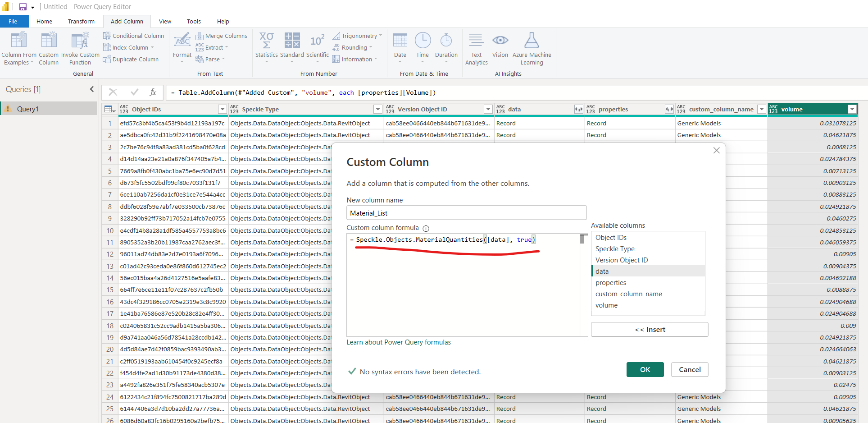The height and width of the screenshot is (423, 868).
Task: Click Merge Columns
Action: coord(221,36)
